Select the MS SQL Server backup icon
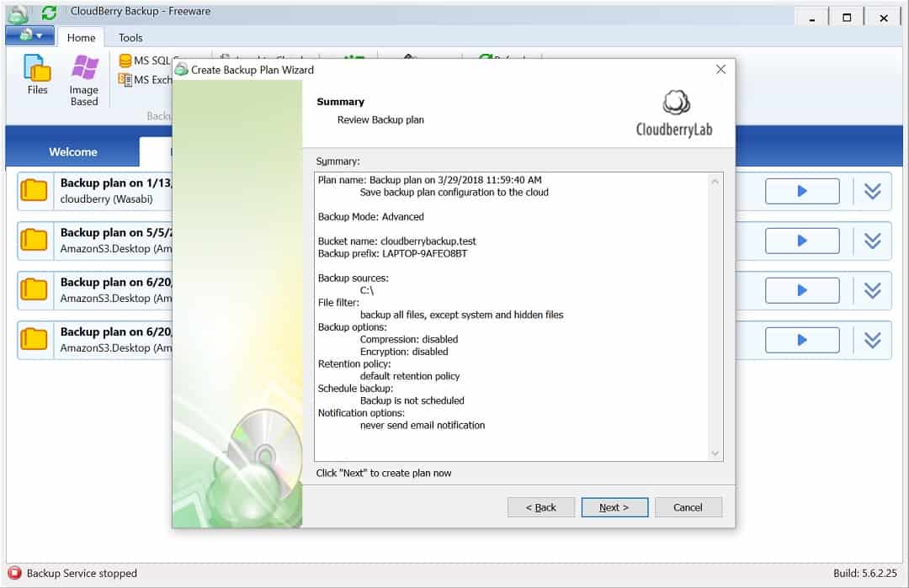Screen dimensions: 909x588 tap(125, 61)
